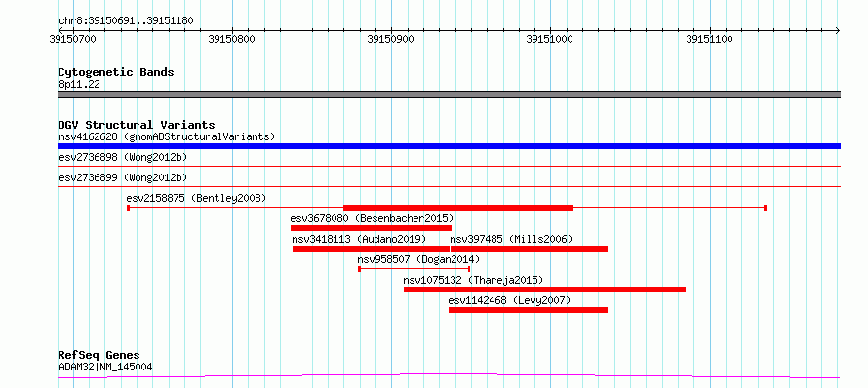Click the red bar under nsv1075132

pyautogui.click(x=545, y=290)
